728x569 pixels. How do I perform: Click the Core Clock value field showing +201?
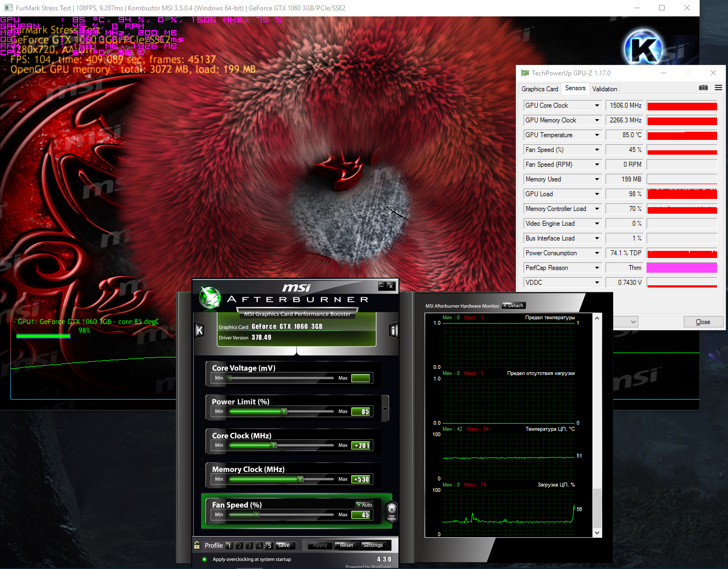click(x=361, y=445)
